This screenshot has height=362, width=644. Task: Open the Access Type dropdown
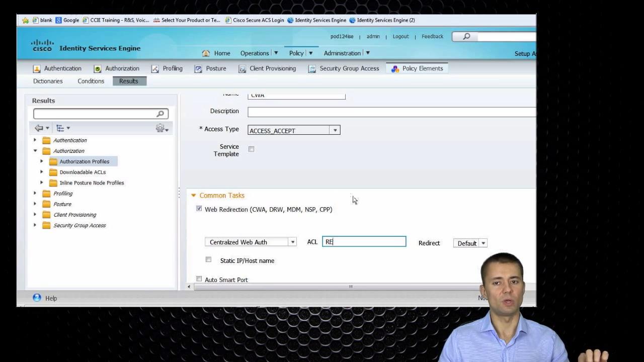click(294, 130)
